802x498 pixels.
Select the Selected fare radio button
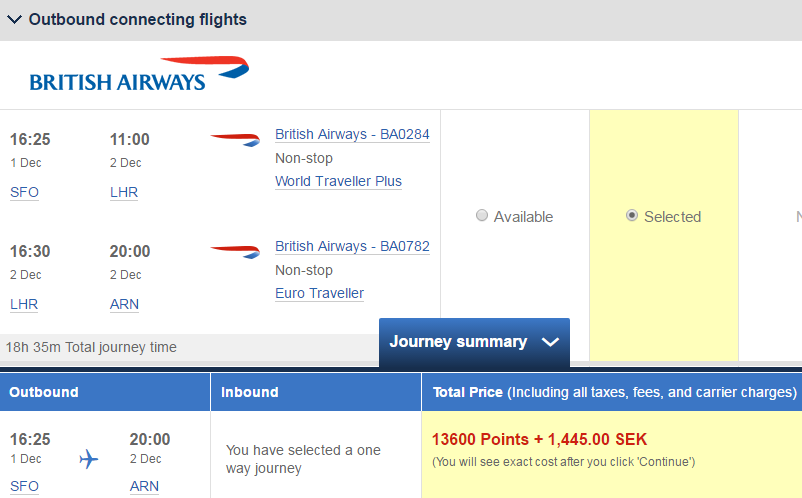pos(632,216)
